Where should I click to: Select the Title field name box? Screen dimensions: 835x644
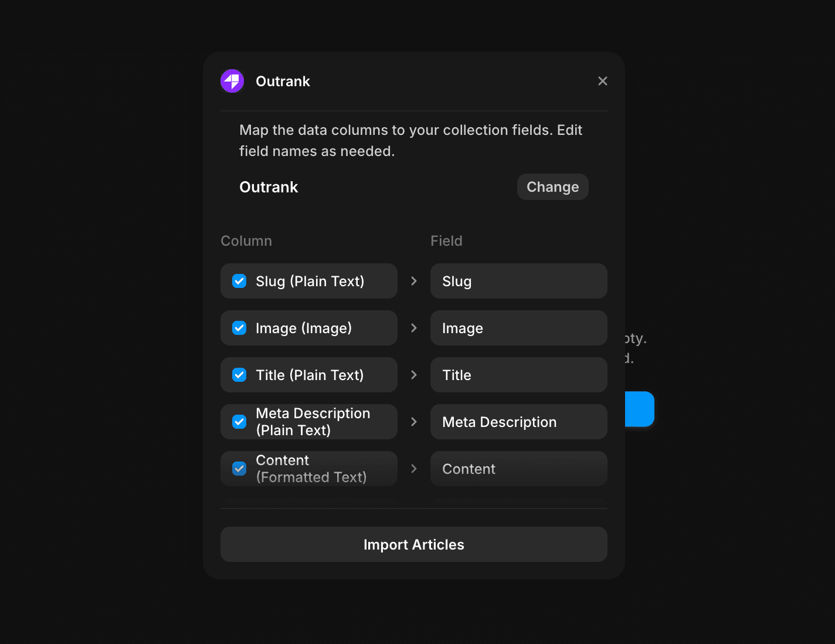pyautogui.click(x=518, y=375)
